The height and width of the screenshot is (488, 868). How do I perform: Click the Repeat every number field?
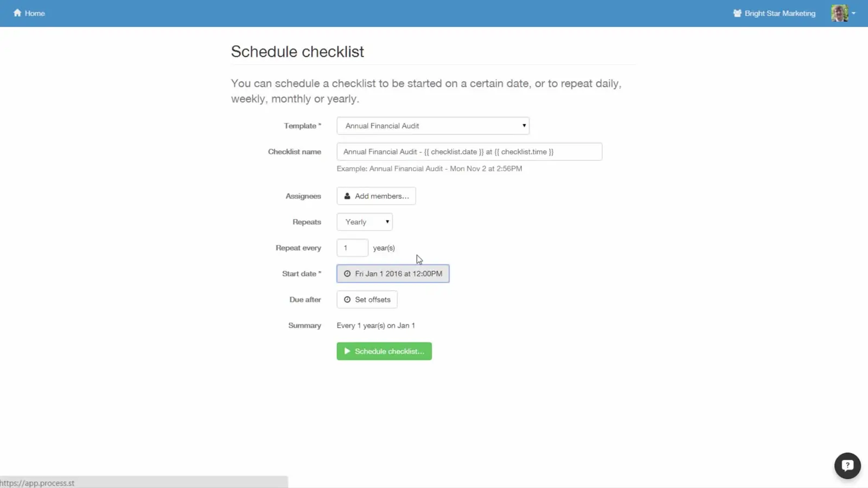352,248
